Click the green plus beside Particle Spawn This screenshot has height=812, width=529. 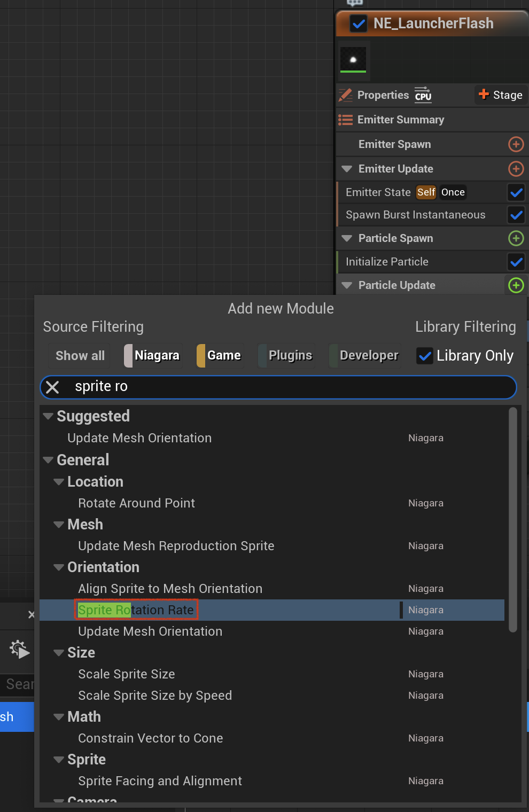coord(516,238)
